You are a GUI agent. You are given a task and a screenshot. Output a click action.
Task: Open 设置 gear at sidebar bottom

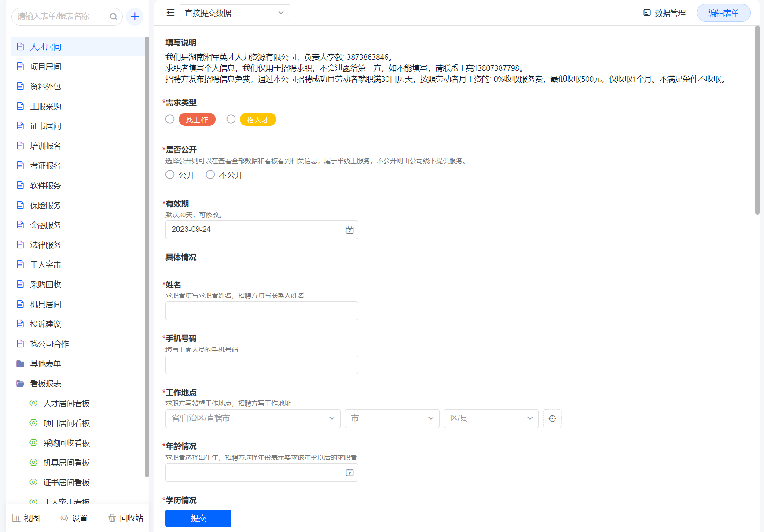pos(74,518)
